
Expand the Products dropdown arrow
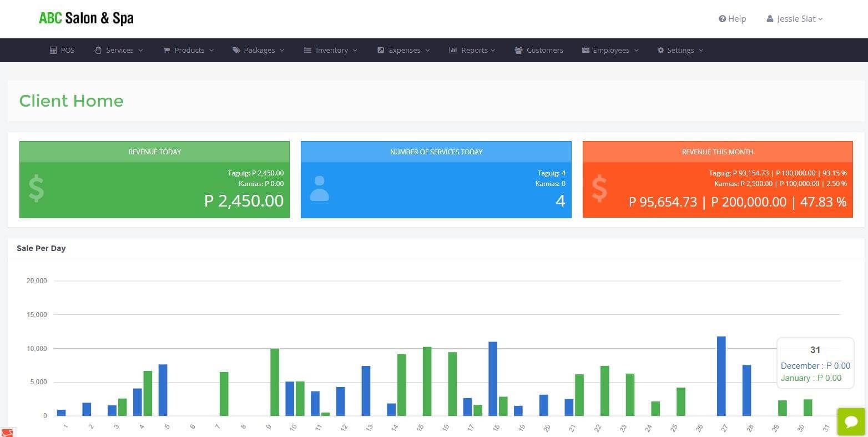pos(211,51)
